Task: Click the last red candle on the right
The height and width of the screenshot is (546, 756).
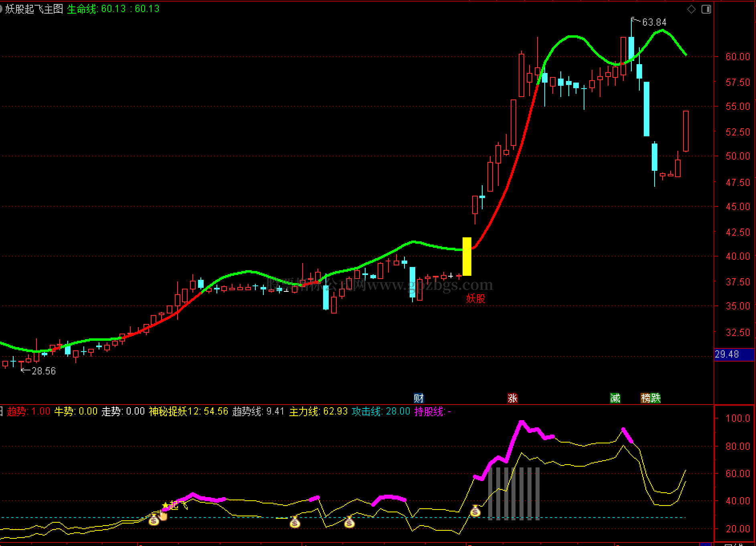Action: 686,131
